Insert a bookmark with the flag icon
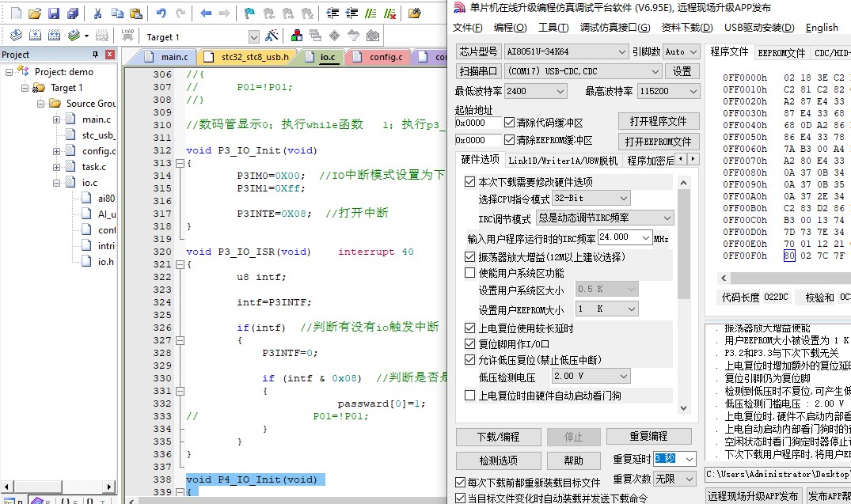Viewport: 851px width, 504px height. tap(249, 13)
